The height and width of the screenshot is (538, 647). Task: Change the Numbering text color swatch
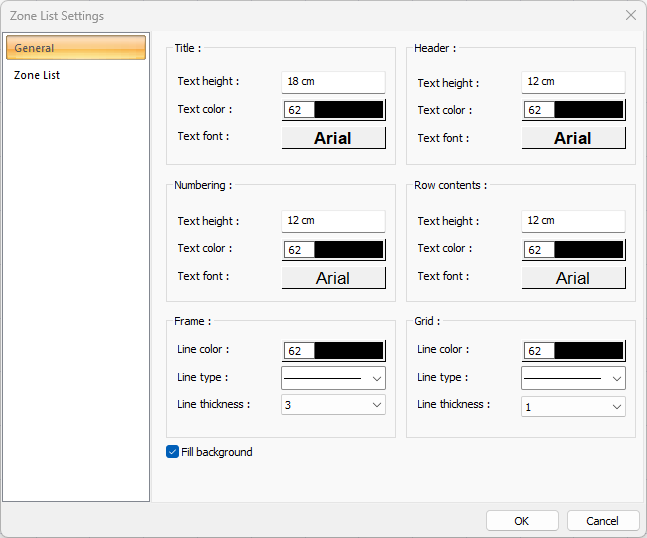(333, 249)
